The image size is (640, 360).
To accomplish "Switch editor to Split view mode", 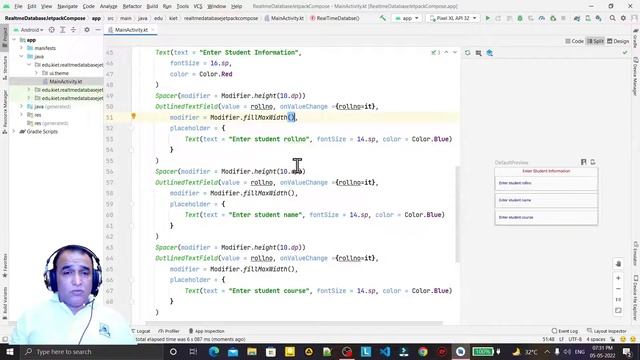I will pyautogui.click(x=596, y=41).
